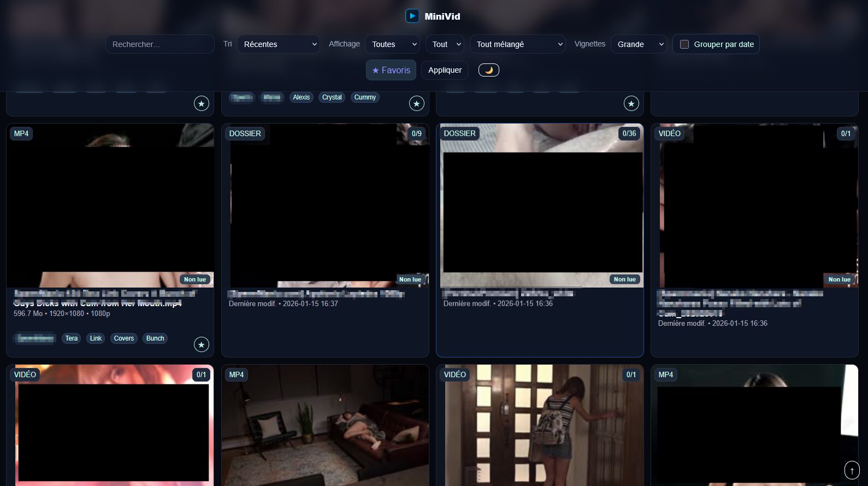Expand the Affichage dropdown showing Toutes
Screen dimensions: 868x486
392,44
